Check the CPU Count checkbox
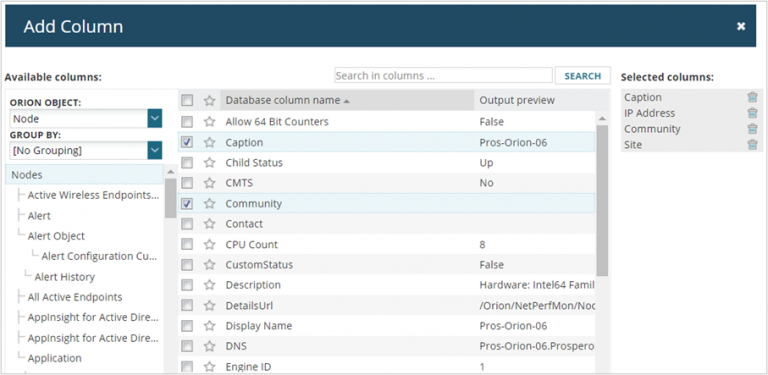This screenshot has height=375, width=768. [x=187, y=244]
